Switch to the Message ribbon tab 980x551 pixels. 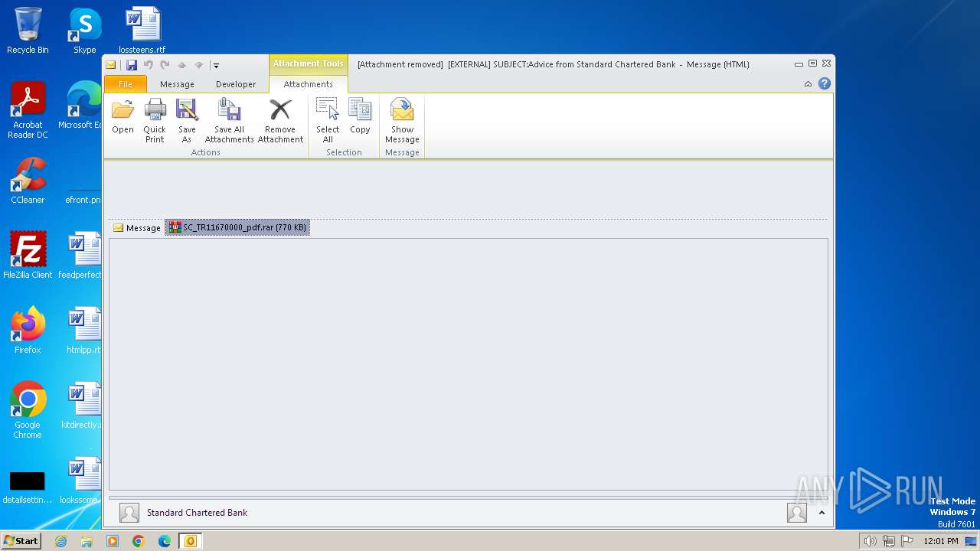click(x=177, y=84)
